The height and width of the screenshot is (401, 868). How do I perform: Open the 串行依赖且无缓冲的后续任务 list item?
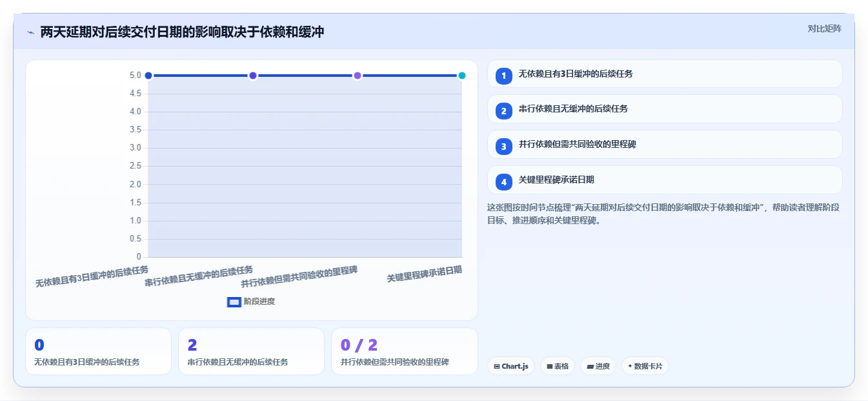tap(665, 109)
